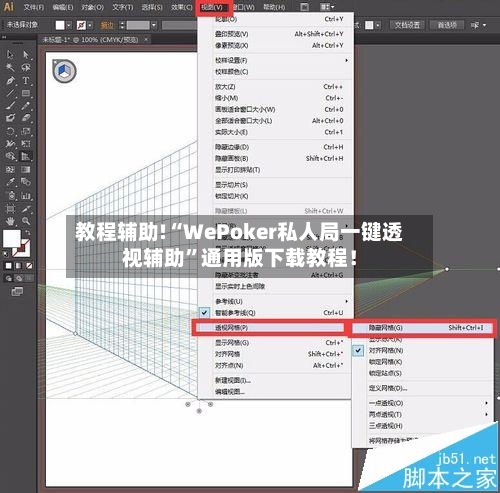This screenshot has width=500, height=493.
Task: Toggle 锁定网格(K) in perspective submenu
Action: 385,362
